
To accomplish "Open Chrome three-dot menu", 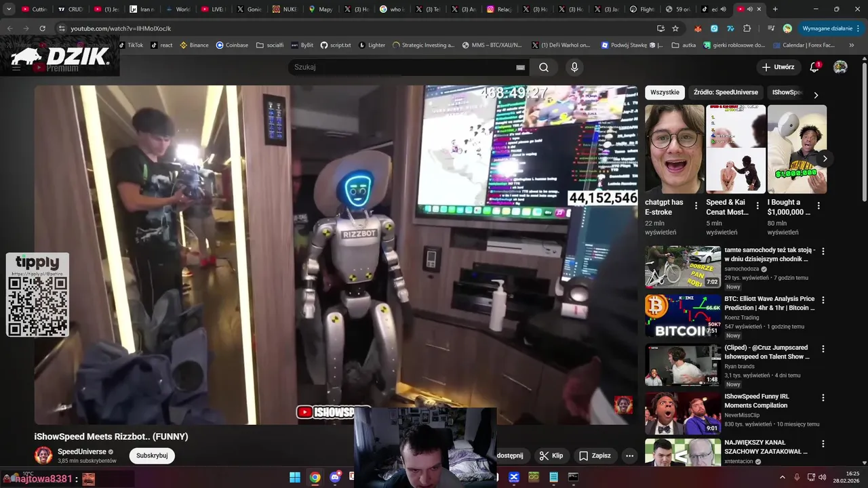I will pos(859,28).
